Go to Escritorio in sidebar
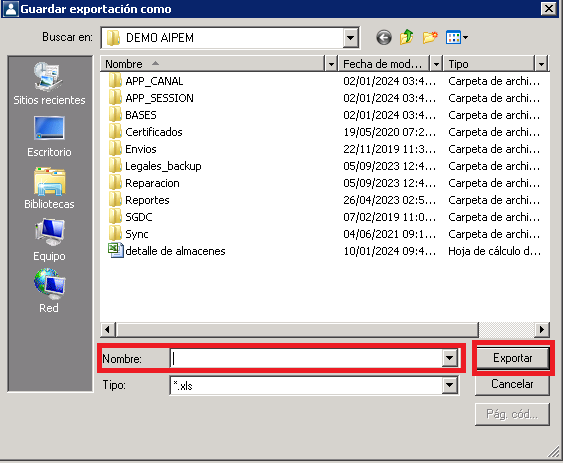 pyautogui.click(x=49, y=137)
